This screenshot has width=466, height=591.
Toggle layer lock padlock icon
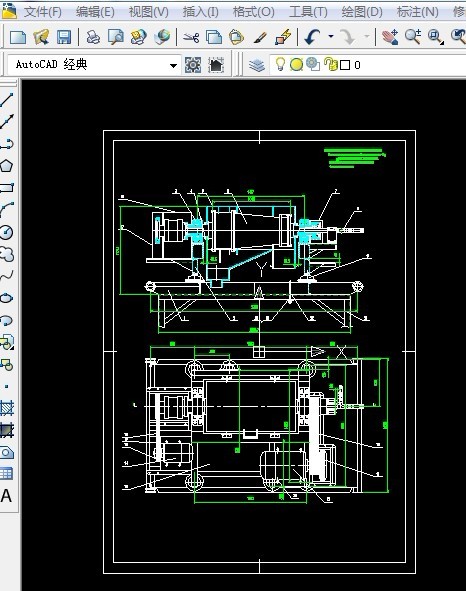pos(331,64)
